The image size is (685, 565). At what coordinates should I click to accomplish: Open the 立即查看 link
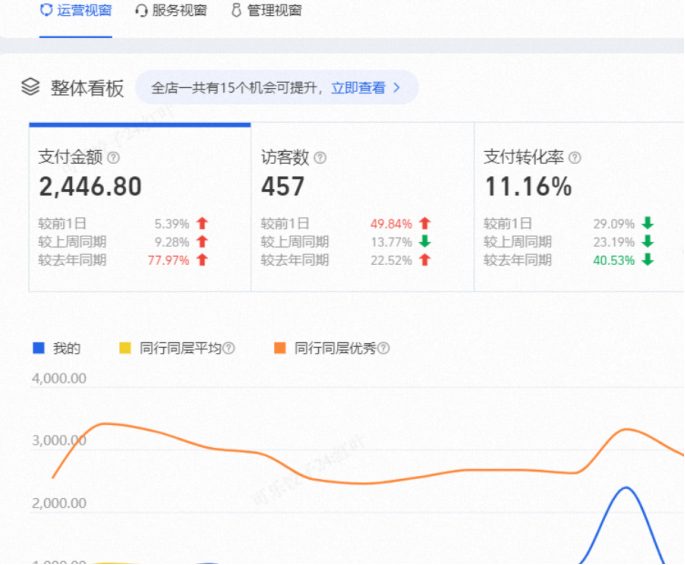(x=358, y=88)
